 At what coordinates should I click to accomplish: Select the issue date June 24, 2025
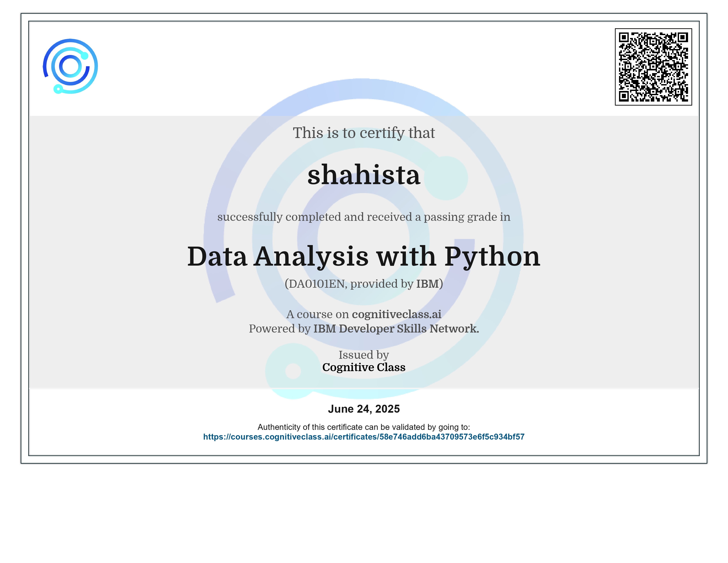pyautogui.click(x=364, y=409)
